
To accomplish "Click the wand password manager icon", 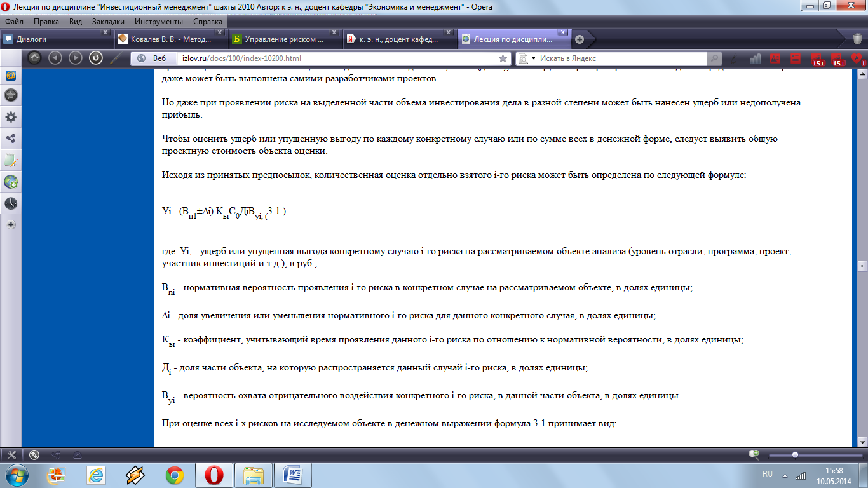I will click(x=116, y=58).
